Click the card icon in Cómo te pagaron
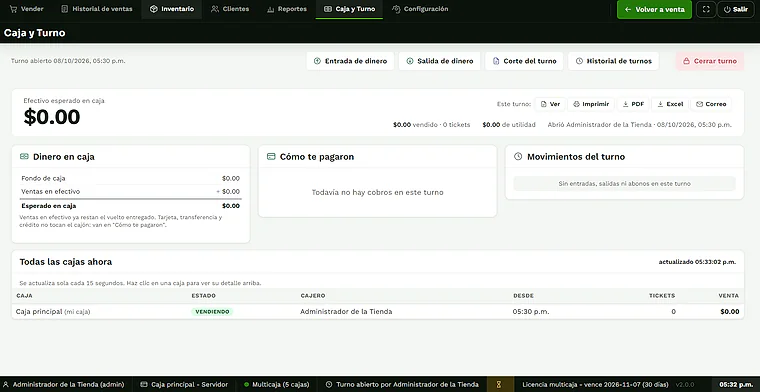The height and width of the screenshot is (392, 760). 271,157
